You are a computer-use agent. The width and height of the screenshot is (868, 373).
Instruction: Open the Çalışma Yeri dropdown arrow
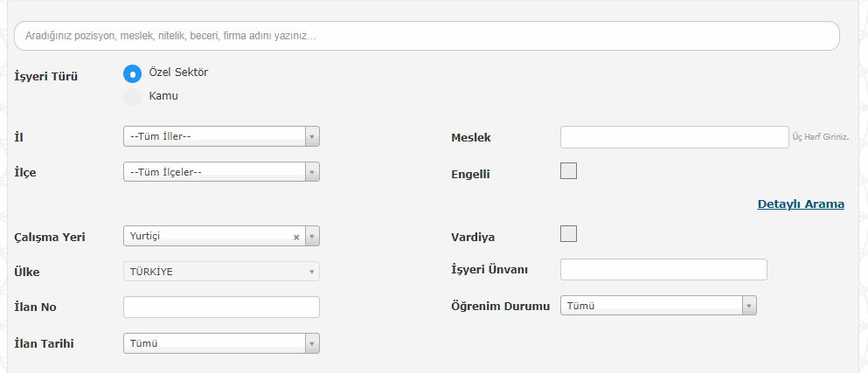[312, 237]
